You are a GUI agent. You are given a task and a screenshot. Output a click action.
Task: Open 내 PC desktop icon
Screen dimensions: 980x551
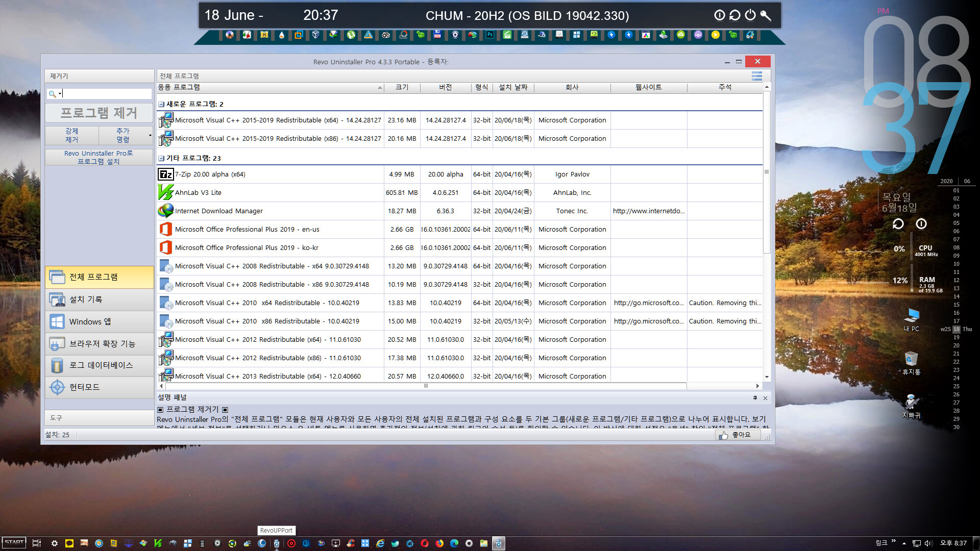[x=912, y=320]
